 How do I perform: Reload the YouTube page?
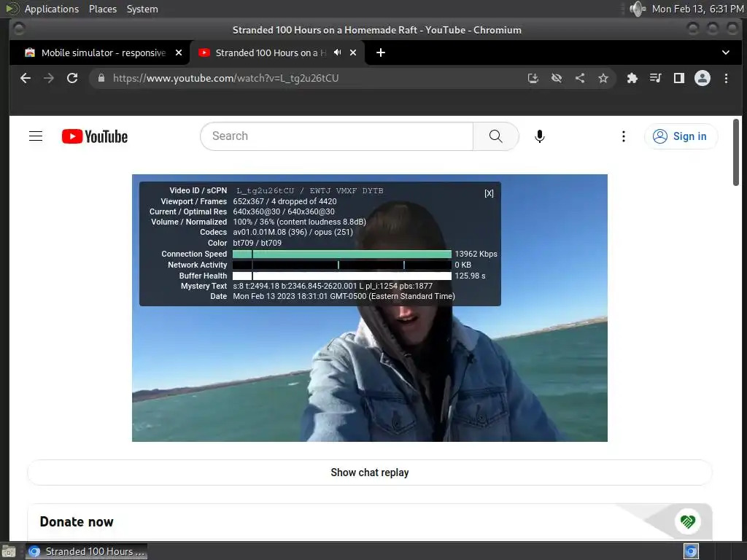click(x=72, y=78)
